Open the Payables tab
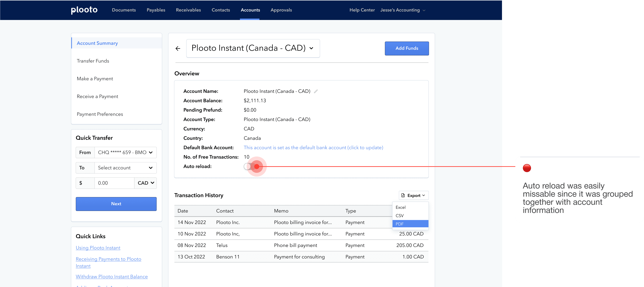This screenshot has height=287, width=644. coord(156,10)
